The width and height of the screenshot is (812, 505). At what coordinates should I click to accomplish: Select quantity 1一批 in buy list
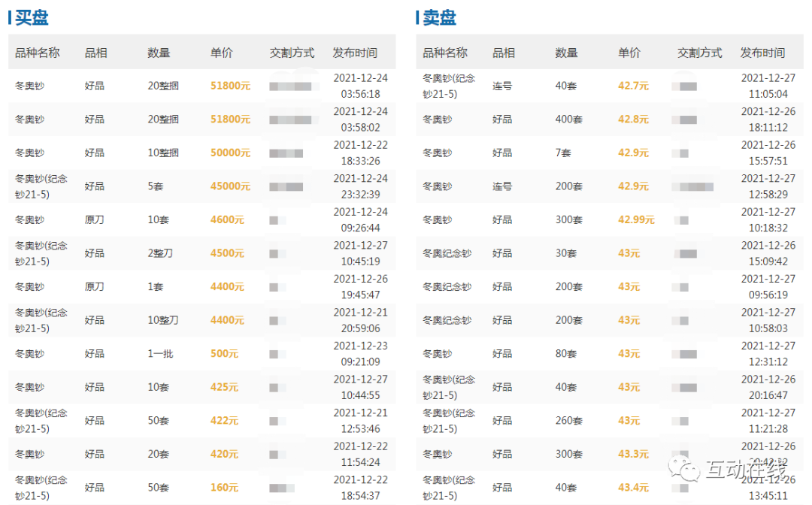[160, 354]
